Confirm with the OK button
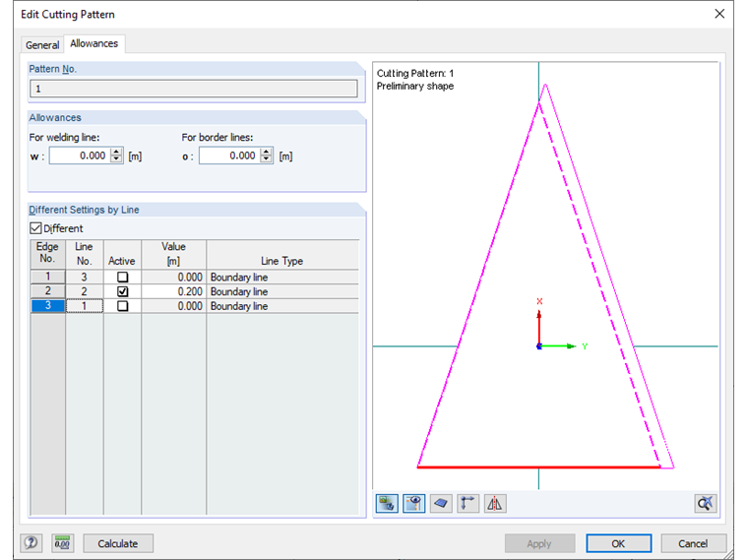The height and width of the screenshot is (560, 748). (618, 543)
